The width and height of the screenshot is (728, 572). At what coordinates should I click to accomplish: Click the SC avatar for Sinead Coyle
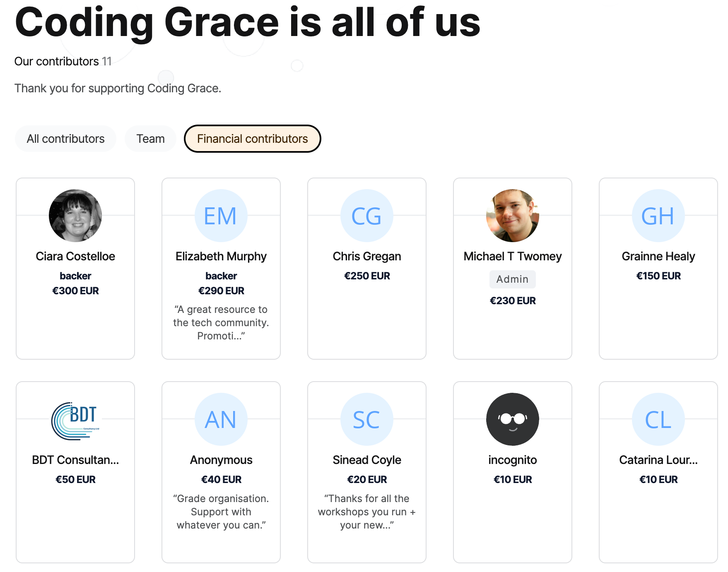(x=367, y=419)
